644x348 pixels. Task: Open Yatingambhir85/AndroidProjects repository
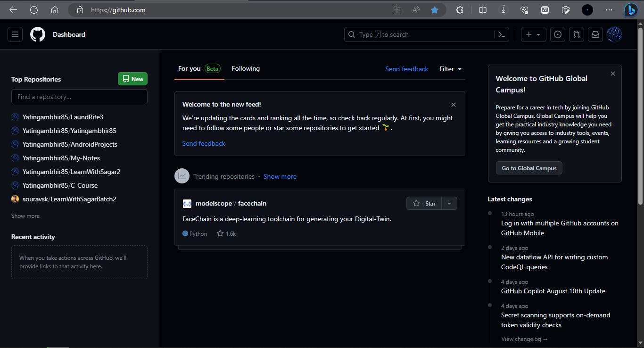click(70, 144)
